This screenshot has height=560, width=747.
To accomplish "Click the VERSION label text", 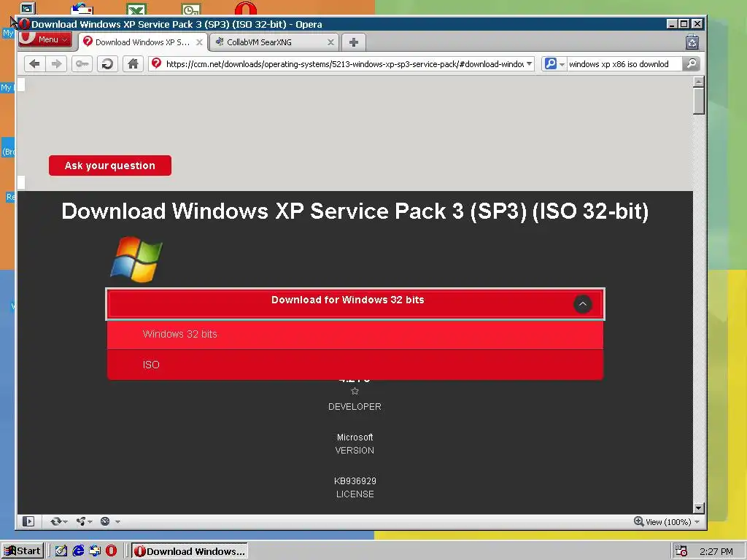I will [x=355, y=451].
